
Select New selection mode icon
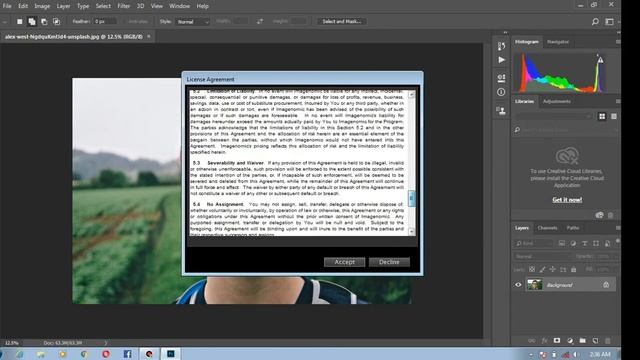pyautogui.click(x=20, y=22)
